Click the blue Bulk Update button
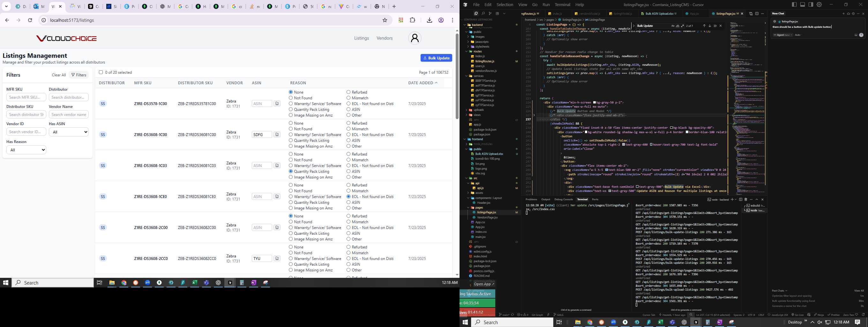 point(436,58)
